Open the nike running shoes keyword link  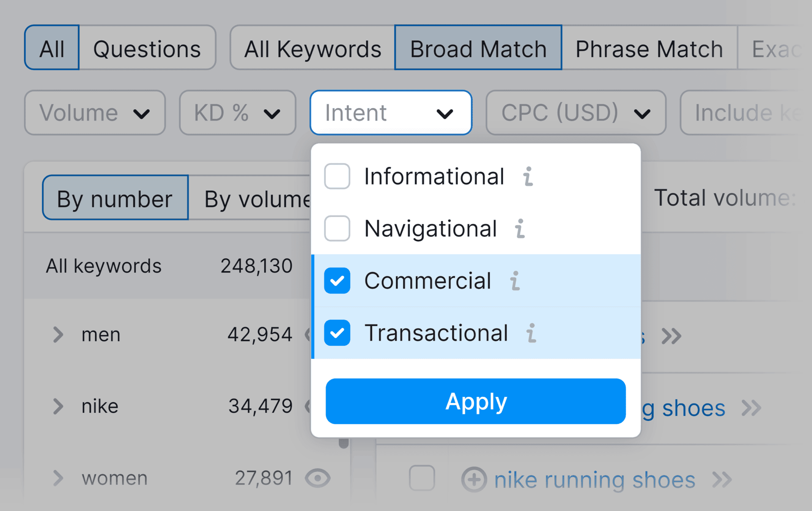[595, 479]
